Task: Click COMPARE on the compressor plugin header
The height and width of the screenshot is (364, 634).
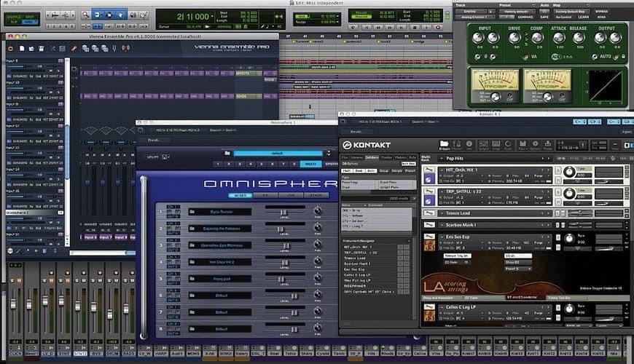Action: (525, 17)
